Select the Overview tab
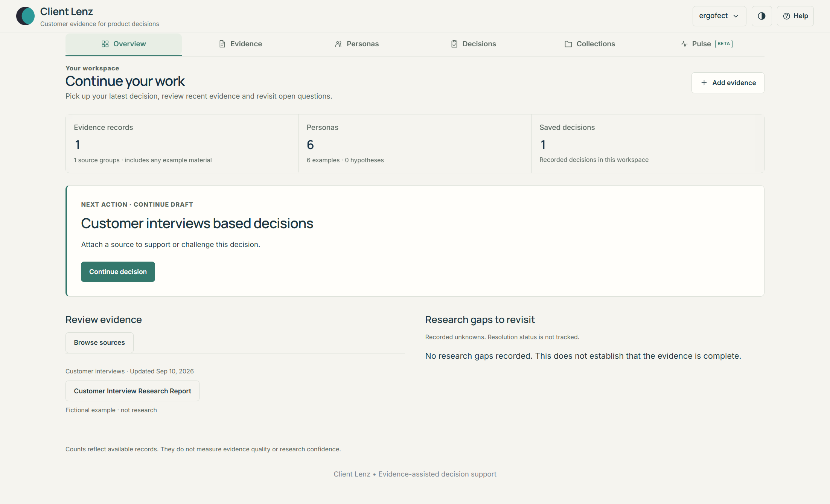 point(123,44)
